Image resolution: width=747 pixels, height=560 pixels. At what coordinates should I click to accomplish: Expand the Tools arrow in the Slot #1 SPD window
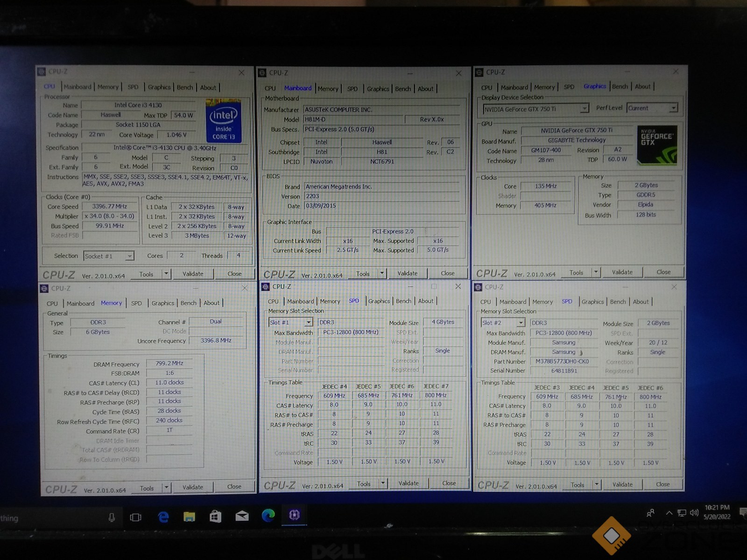pyautogui.click(x=383, y=483)
